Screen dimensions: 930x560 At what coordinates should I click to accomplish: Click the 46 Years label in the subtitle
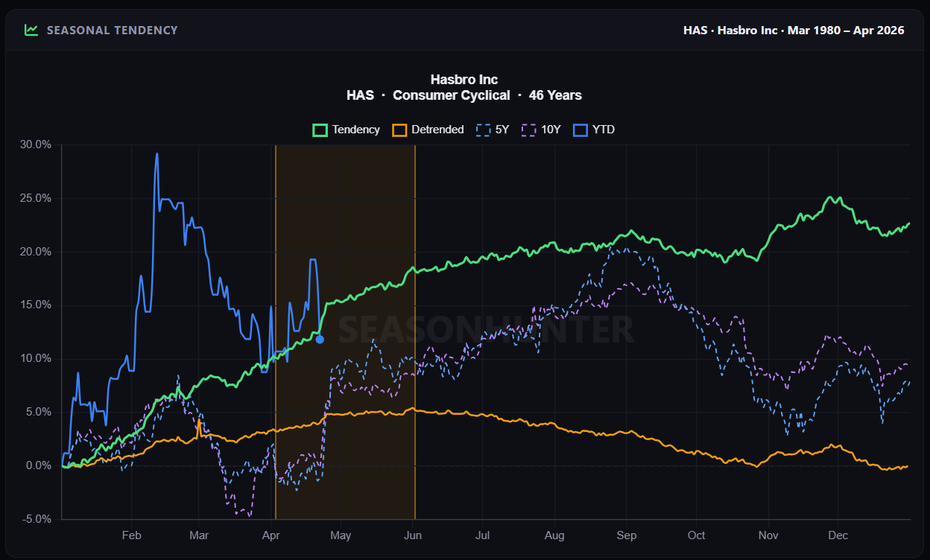(x=555, y=95)
